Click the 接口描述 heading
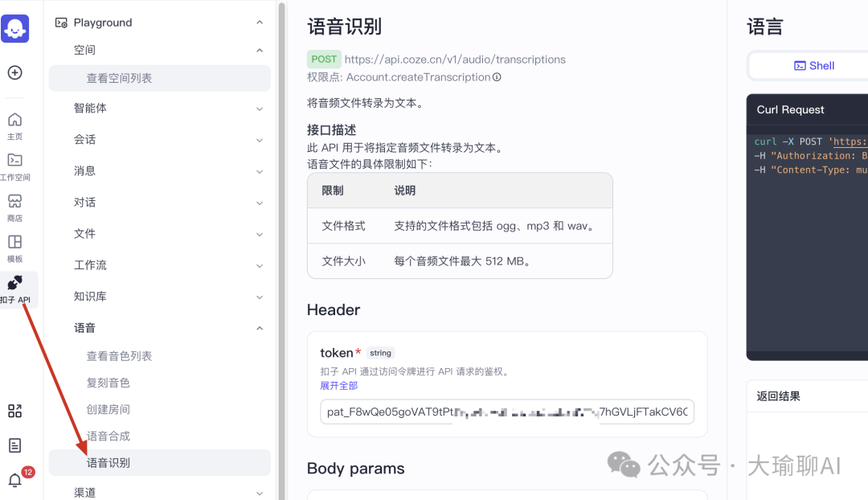The width and height of the screenshot is (868, 500). click(x=332, y=130)
